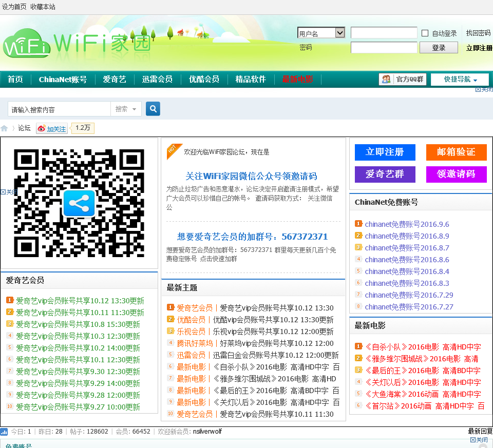Click the blue 立即注册 button

pyautogui.click(x=385, y=152)
